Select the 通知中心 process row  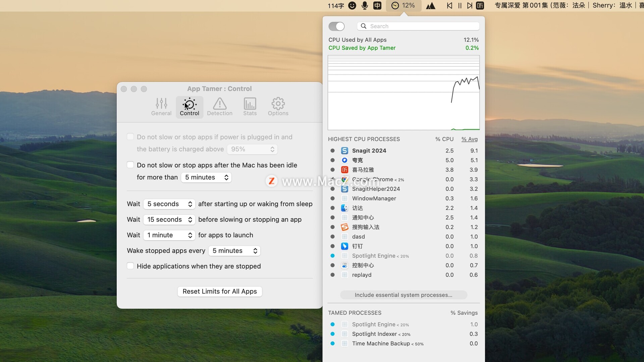pos(404,218)
